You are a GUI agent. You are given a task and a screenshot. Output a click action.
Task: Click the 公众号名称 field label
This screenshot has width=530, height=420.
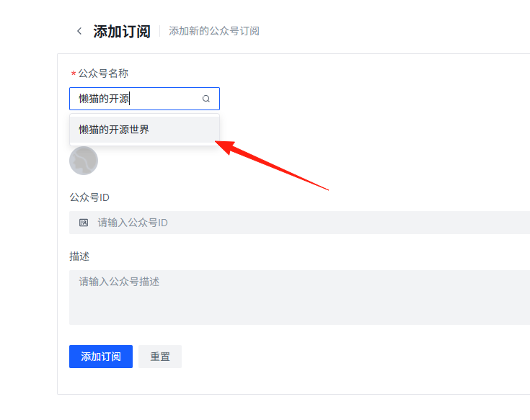103,73
